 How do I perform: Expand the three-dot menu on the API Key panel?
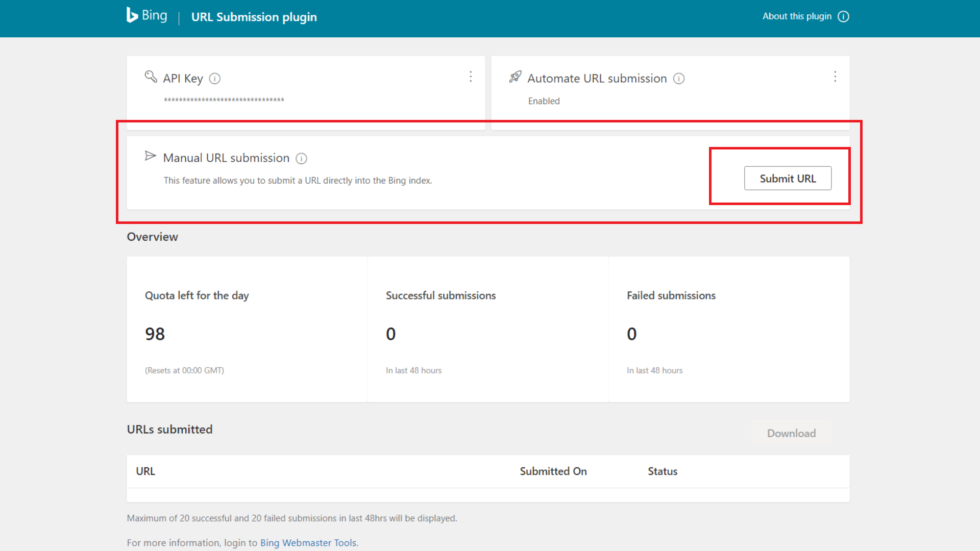tap(471, 77)
